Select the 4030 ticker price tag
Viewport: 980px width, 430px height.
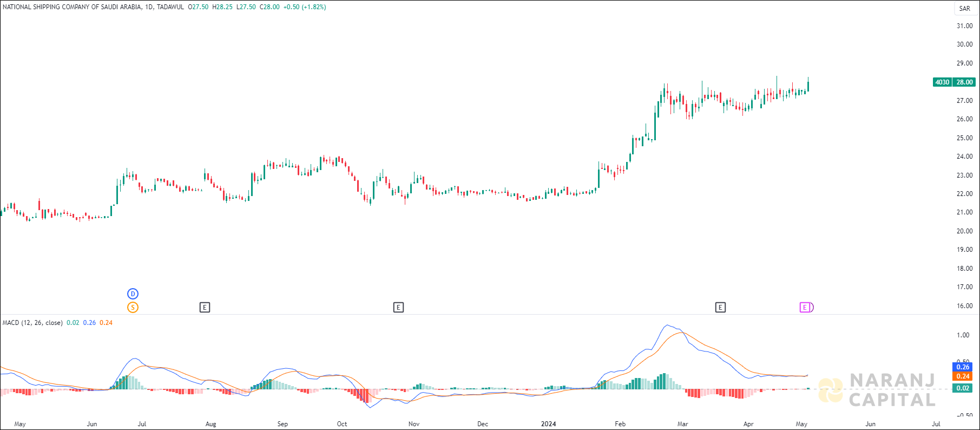pos(942,82)
